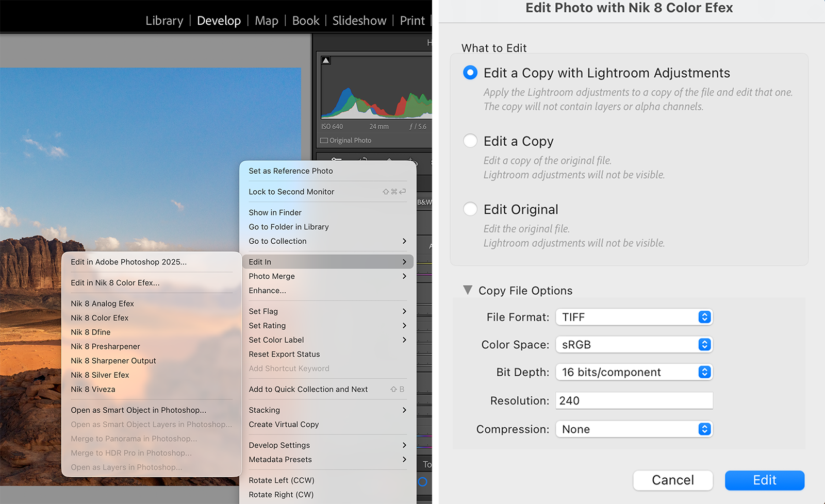This screenshot has width=825, height=504.
Task: Switch to the Develop module
Action: [x=219, y=21]
